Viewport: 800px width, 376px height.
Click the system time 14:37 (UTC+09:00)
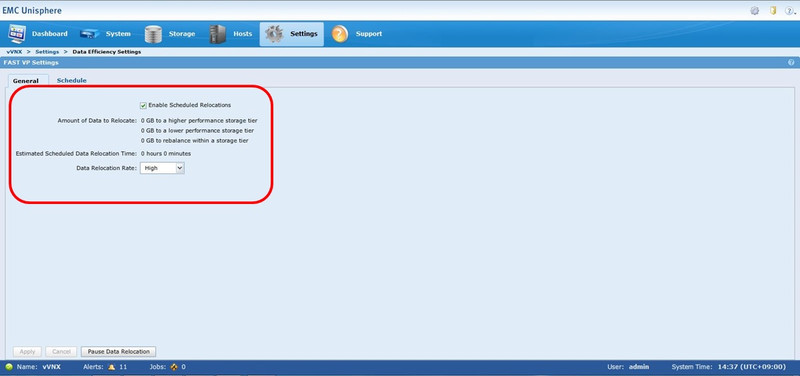coord(752,367)
